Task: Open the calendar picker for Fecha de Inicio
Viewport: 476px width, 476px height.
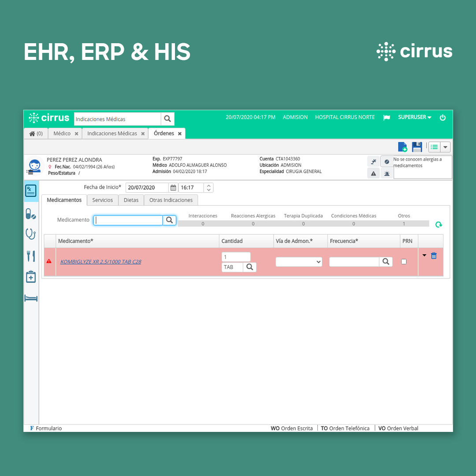Action: [x=173, y=188]
